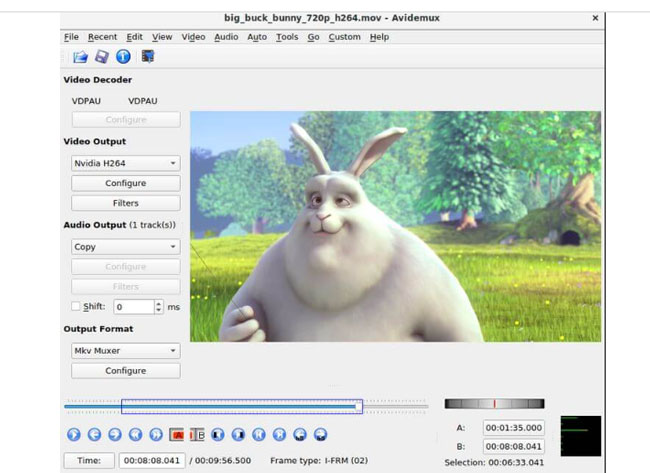Image resolution: width=650 pixels, height=473 pixels.
Task: Open a video file with the folder icon
Action: 80,56
